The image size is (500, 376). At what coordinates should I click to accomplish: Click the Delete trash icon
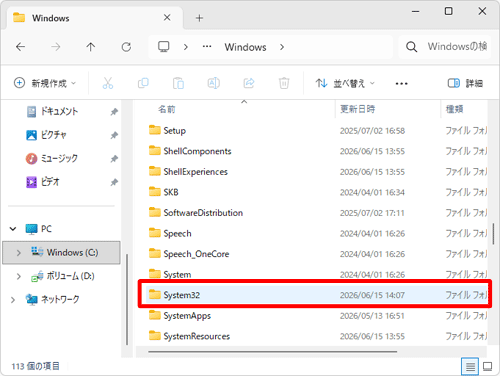[284, 83]
